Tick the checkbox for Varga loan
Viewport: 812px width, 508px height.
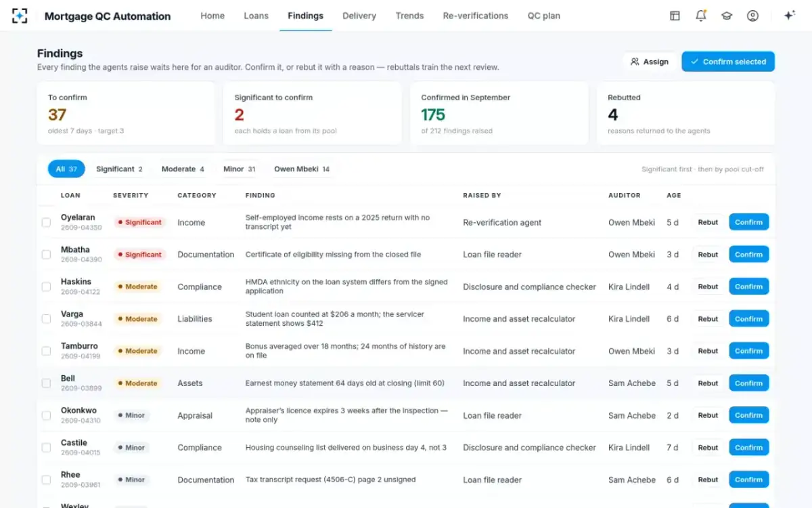46,319
